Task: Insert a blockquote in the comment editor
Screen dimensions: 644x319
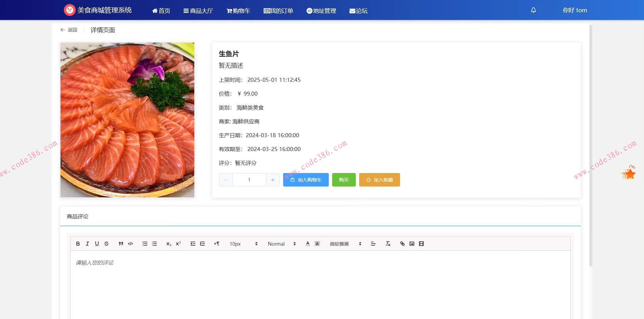Action: pos(121,243)
